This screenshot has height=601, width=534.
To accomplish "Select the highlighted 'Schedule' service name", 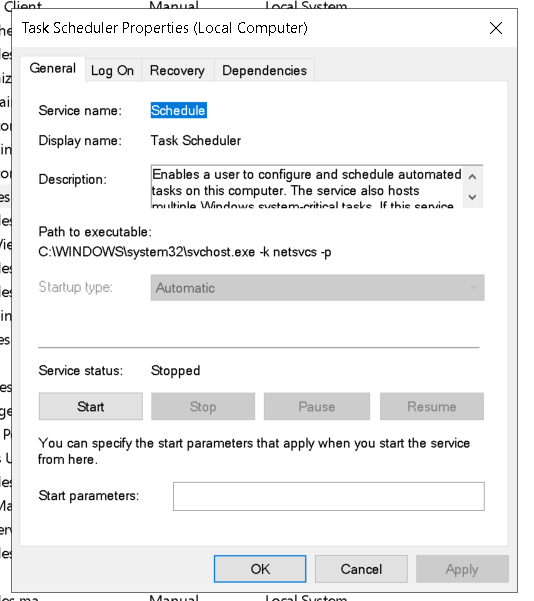I will click(x=179, y=110).
